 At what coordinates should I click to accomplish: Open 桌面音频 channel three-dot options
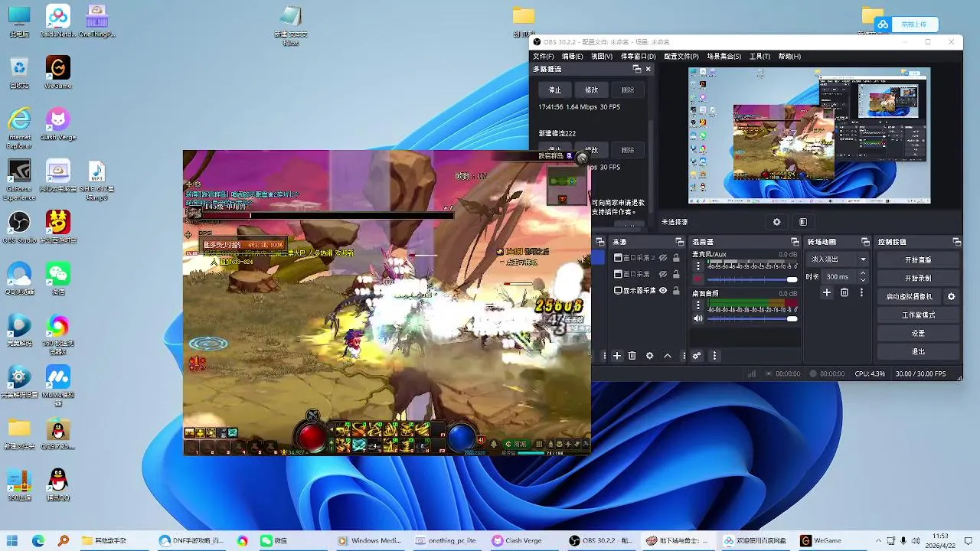tap(697, 305)
